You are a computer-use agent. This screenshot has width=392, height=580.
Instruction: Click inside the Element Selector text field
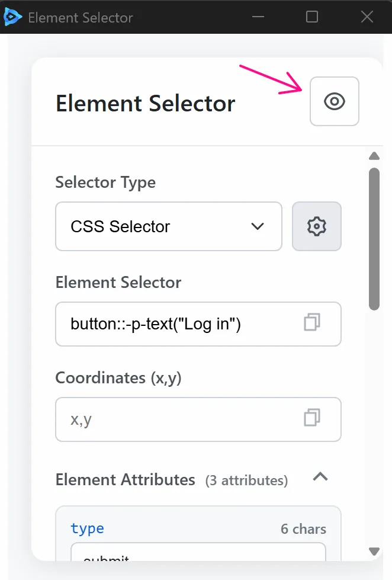166,323
